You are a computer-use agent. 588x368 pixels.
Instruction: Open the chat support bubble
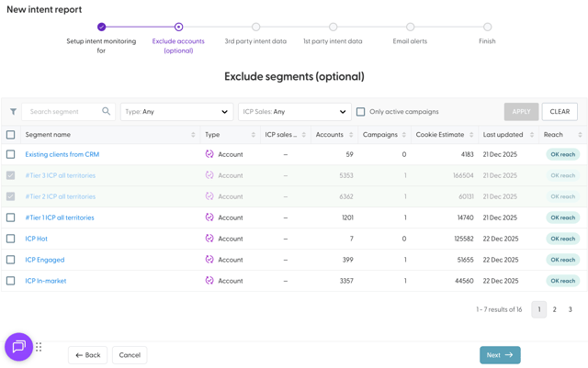(18, 347)
